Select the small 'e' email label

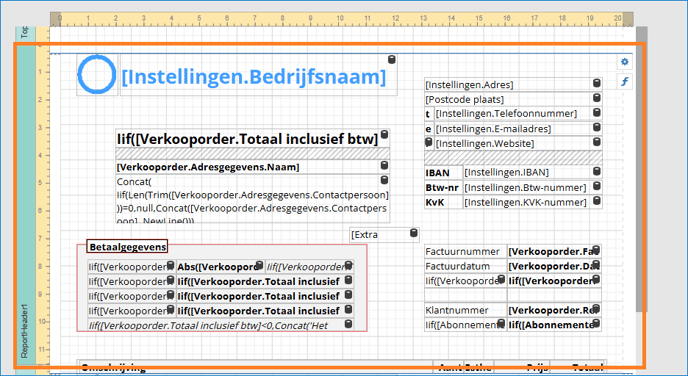pos(428,129)
